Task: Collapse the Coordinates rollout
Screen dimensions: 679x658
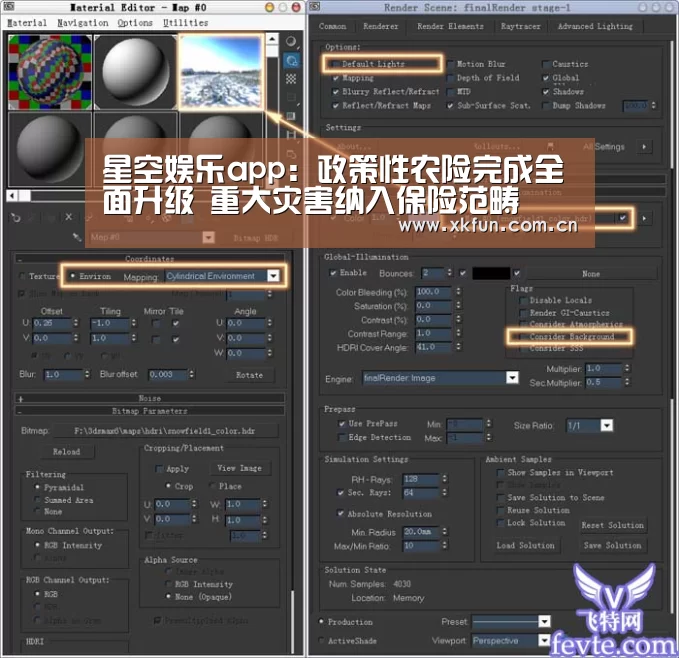Action: 150,259
